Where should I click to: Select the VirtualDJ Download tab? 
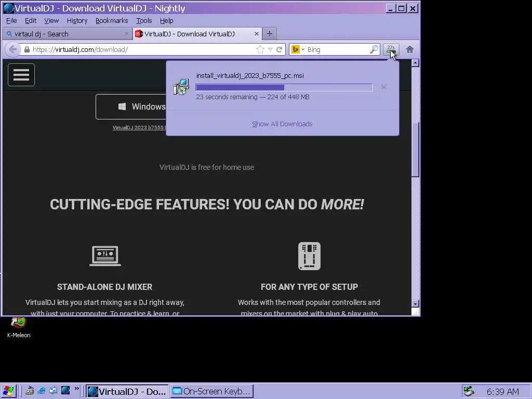(x=197, y=34)
